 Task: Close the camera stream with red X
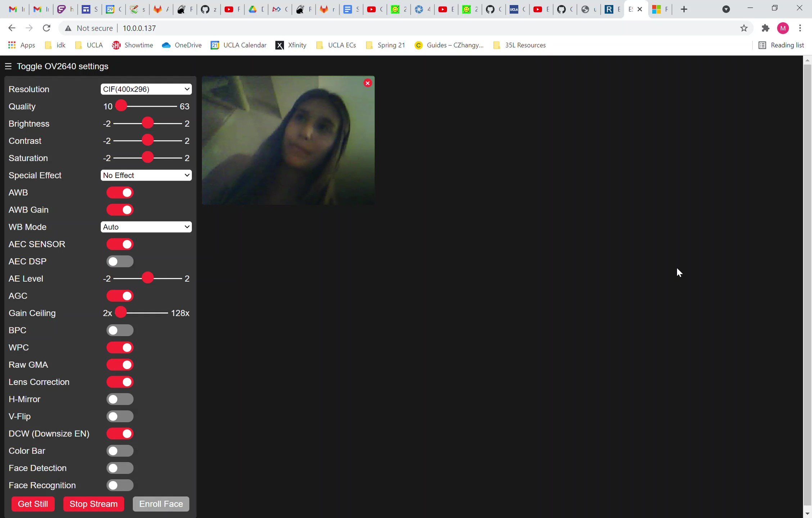[367, 83]
